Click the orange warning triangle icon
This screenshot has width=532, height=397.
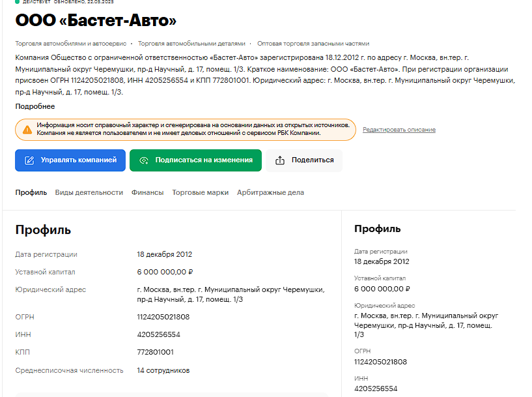[x=27, y=130]
